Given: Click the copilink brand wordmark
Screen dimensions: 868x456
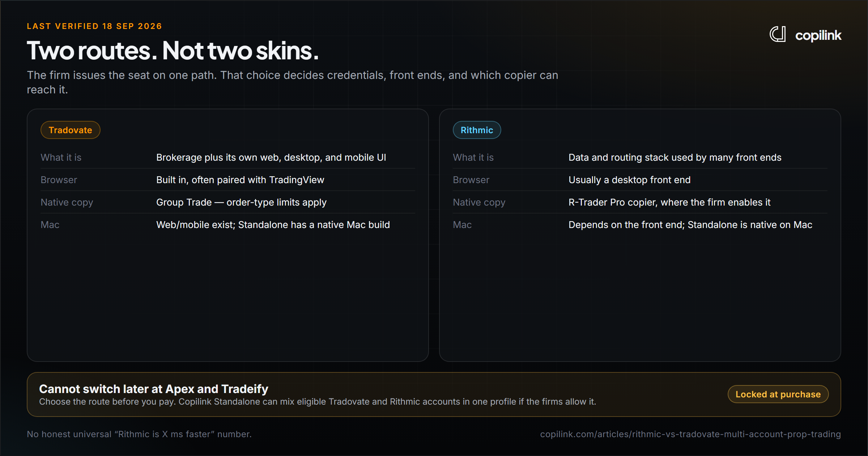Looking at the screenshot, I should 818,35.
